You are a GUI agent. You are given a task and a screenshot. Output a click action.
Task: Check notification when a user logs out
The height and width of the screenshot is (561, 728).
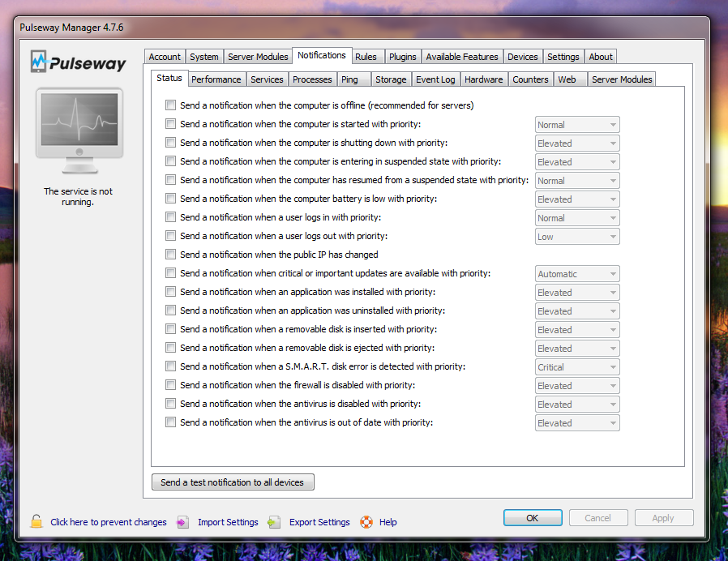pos(171,235)
